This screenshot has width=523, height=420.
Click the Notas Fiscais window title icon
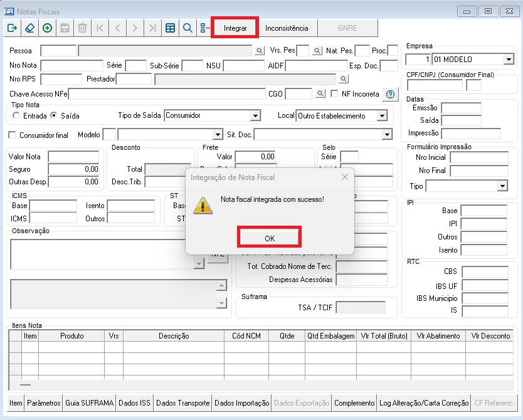(9, 12)
